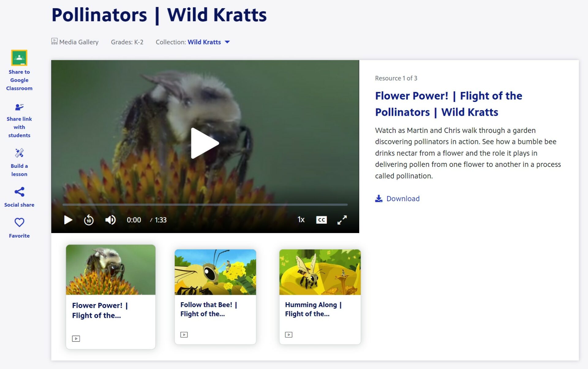The width and height of the screenshot is (588, 369).
Task: Play the video using the center play button
Action: click(205, 143)
